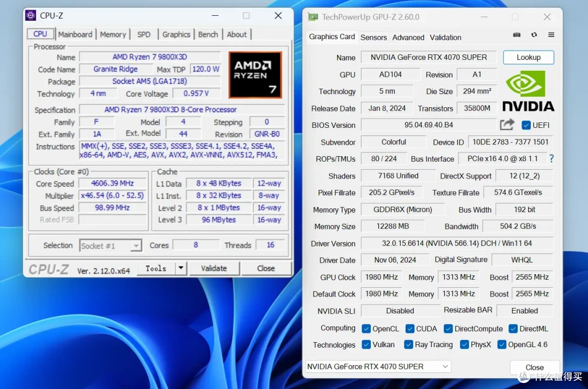Open the Validation tab in GPU-Z
The width and height of the screenshot is (588, 389).
coord(445,38)
